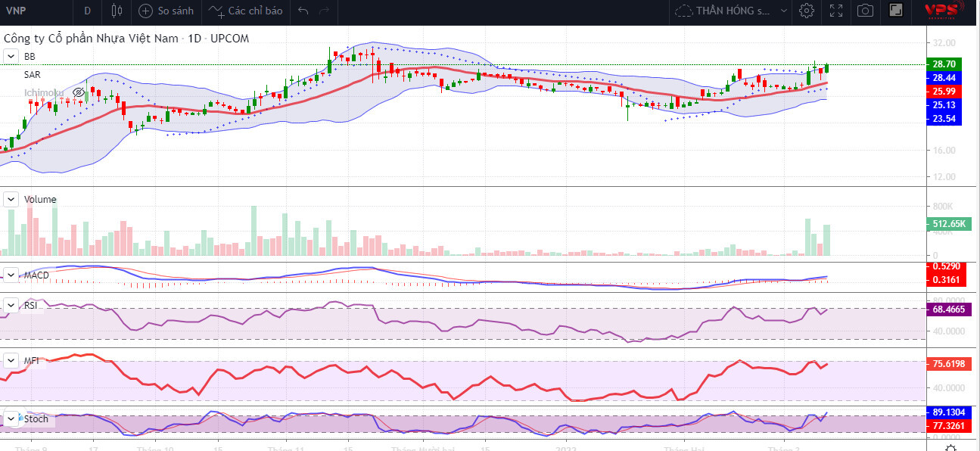Click the plus circle compare icon
This screenshot has height=451, width=980.
[145, 11]
